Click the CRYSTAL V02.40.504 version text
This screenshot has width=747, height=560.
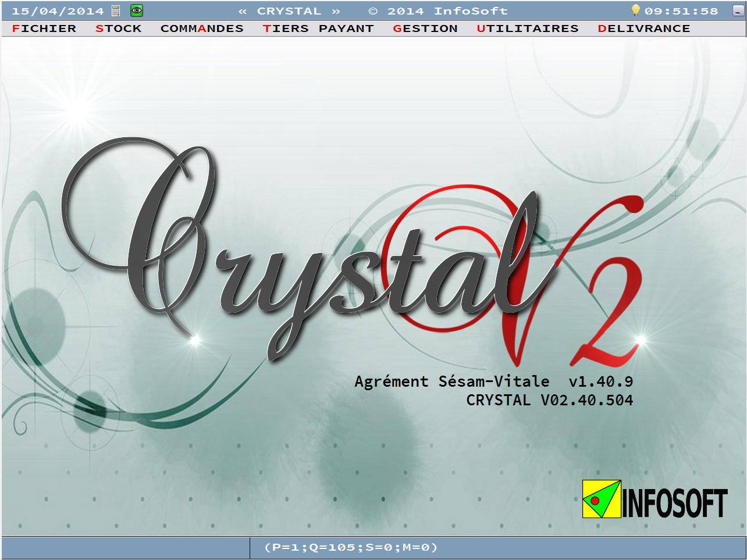coord(550,400)
